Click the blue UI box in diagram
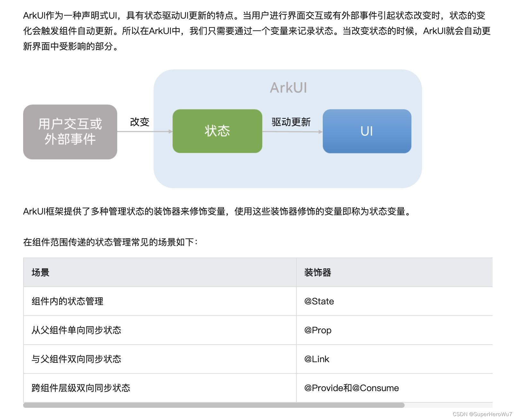 (367, 131)
